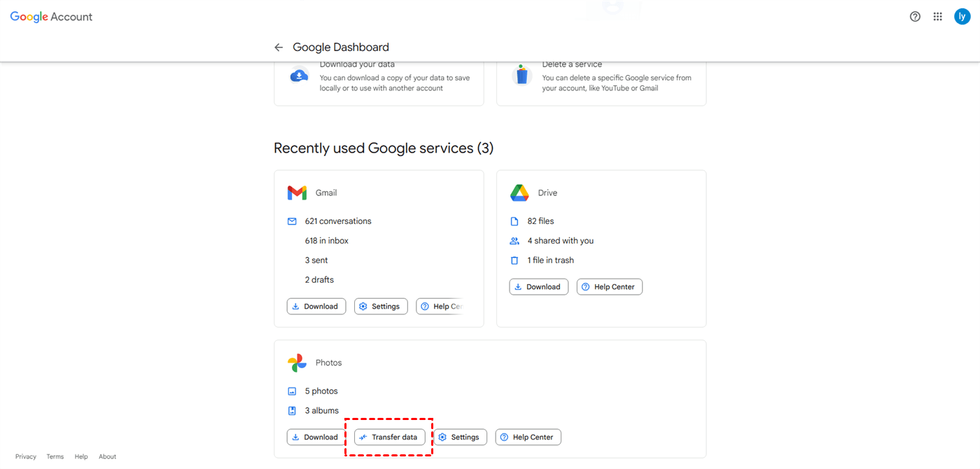Open the account profile avatar
This screenshot has width=980, height=469.
coord(962,17)
